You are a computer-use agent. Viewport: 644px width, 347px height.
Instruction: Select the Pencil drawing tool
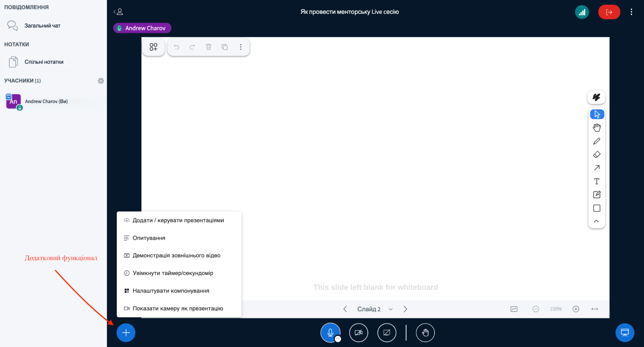click(x=596, y=141)
